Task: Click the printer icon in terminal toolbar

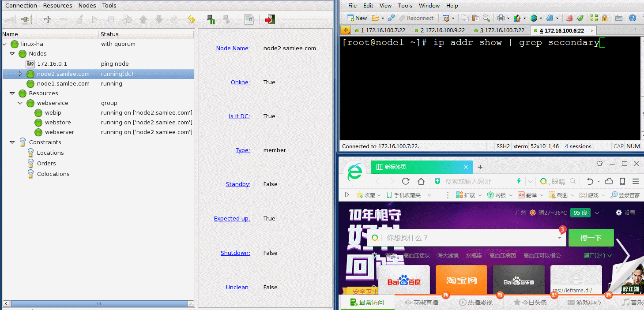Action: click(501, 18)
